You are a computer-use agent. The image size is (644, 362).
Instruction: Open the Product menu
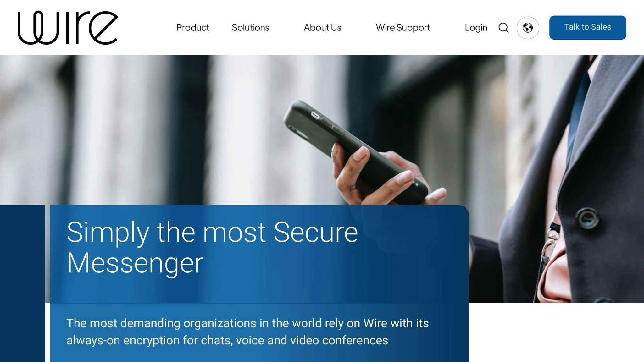(x=192, y=28)
